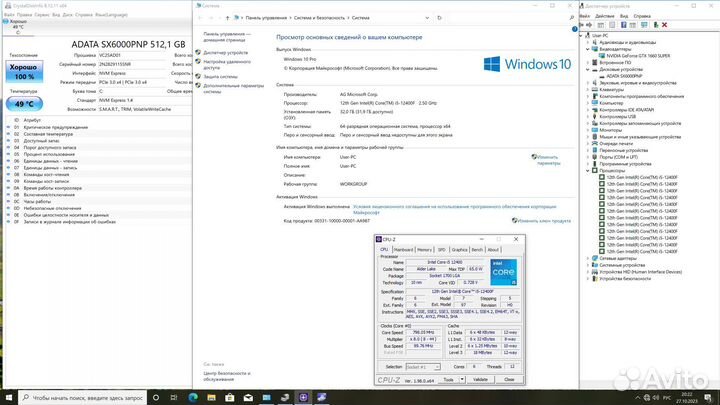Click taskbar search box
720x405 pixels.
83,398
